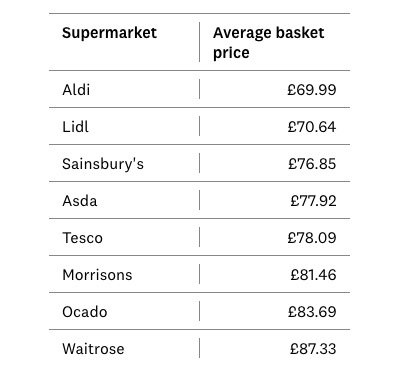Click the Supermarket column header

pos(109,33)
